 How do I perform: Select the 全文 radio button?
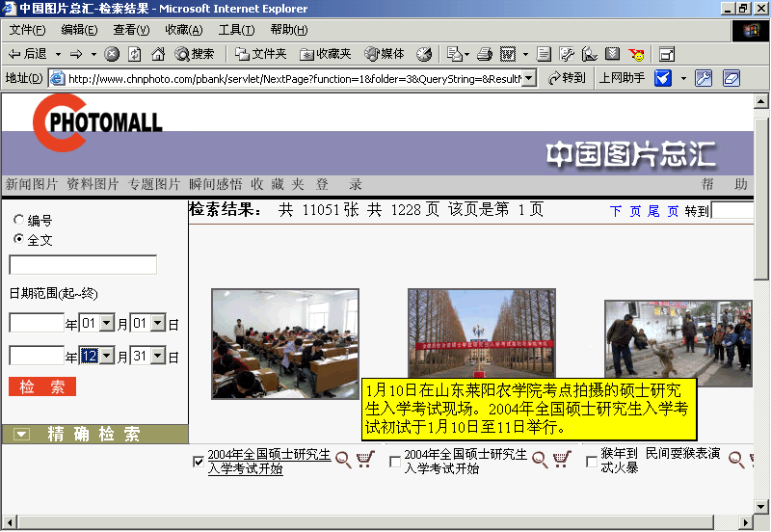pos(19,239)
